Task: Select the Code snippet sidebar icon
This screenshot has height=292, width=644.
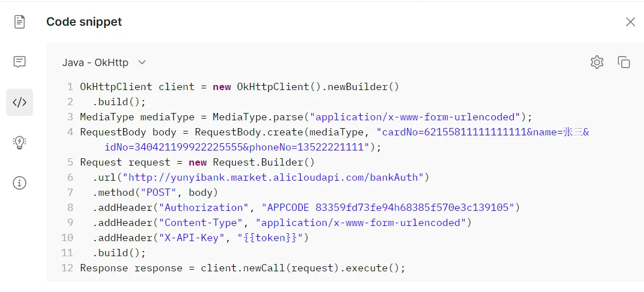Action: click(20, 102)
